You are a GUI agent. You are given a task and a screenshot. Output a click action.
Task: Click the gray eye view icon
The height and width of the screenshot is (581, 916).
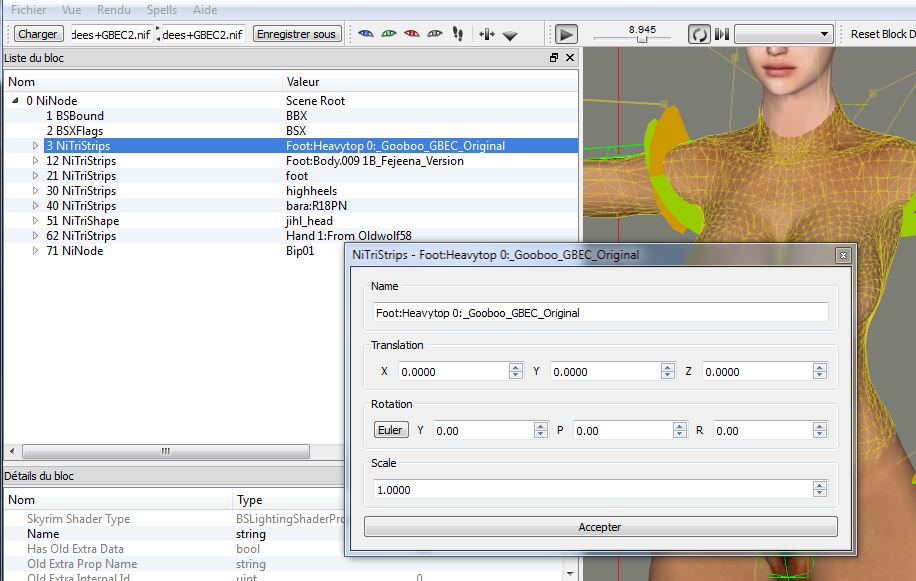(x=435, y=34)
